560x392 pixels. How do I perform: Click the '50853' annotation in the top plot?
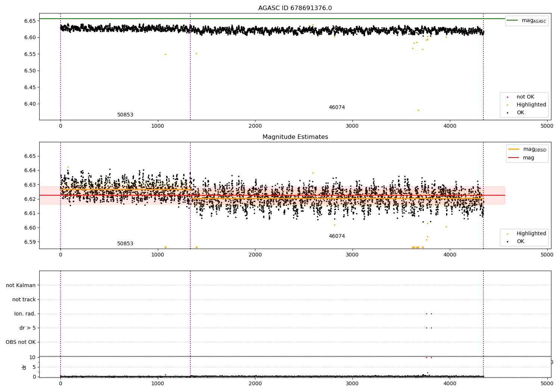coord(125,115)
